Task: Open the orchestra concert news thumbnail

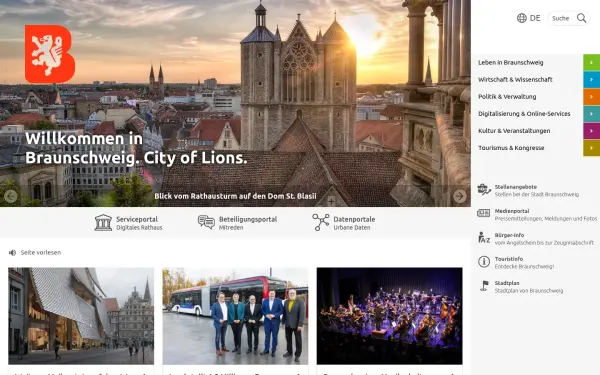Action: (390, 316)
